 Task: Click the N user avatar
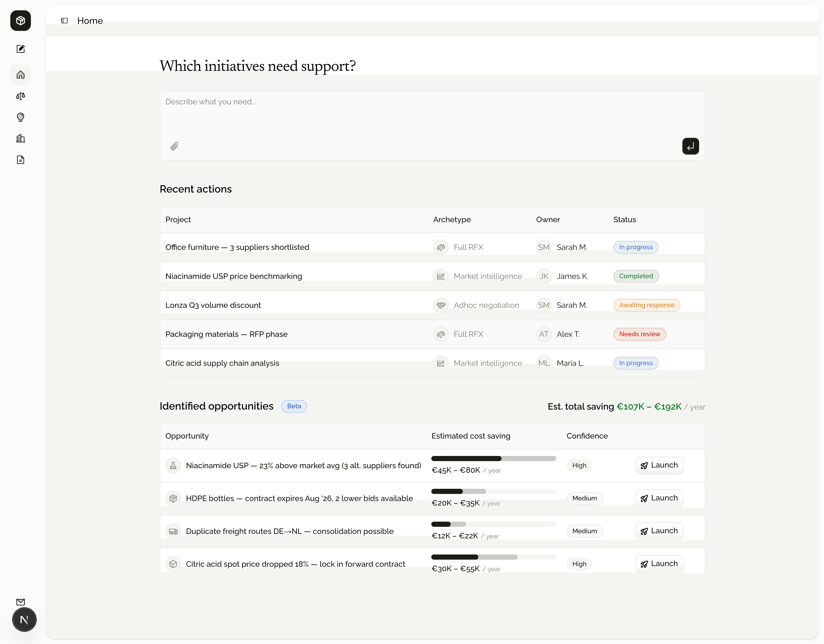point(24,620)
